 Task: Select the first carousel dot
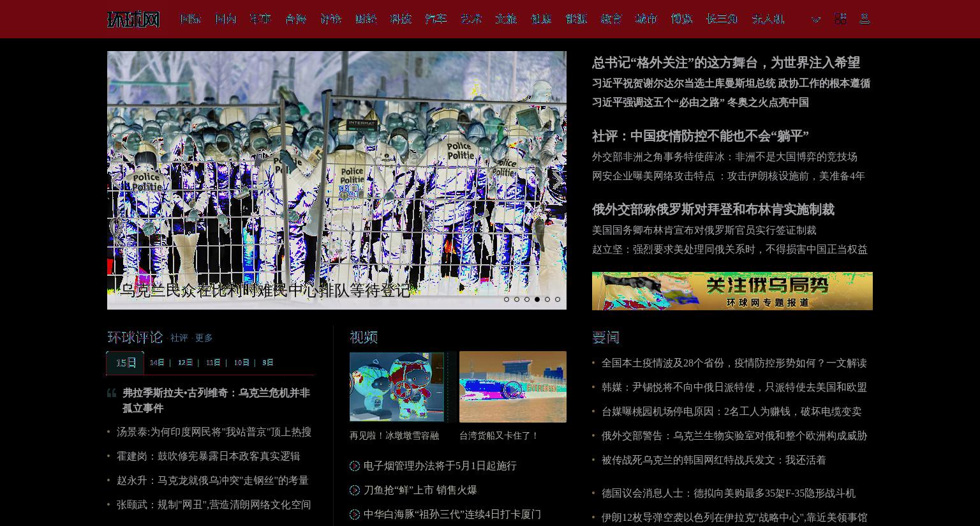[507, 299]
